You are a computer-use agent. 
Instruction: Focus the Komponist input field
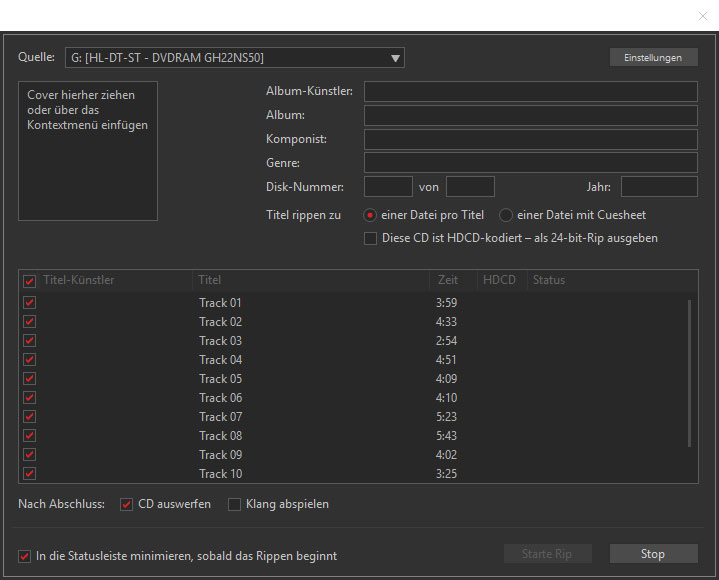tap(531, 139)
